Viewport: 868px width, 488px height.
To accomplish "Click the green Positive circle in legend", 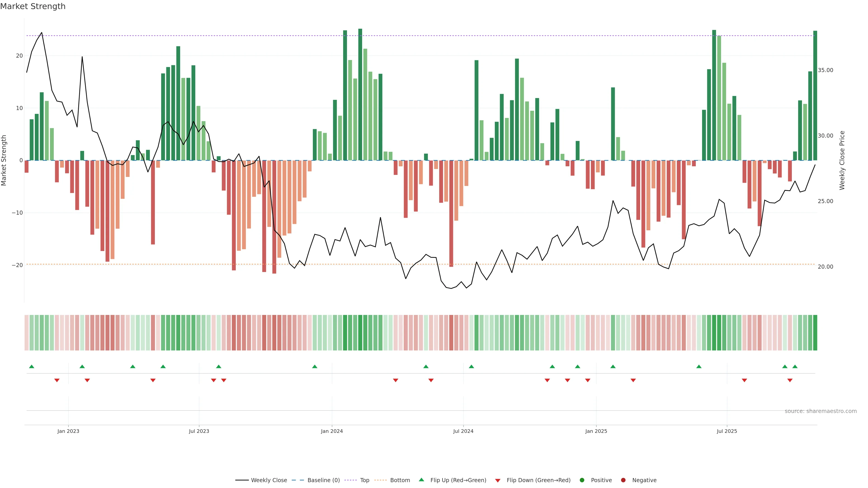I will (x=582, y=480).
